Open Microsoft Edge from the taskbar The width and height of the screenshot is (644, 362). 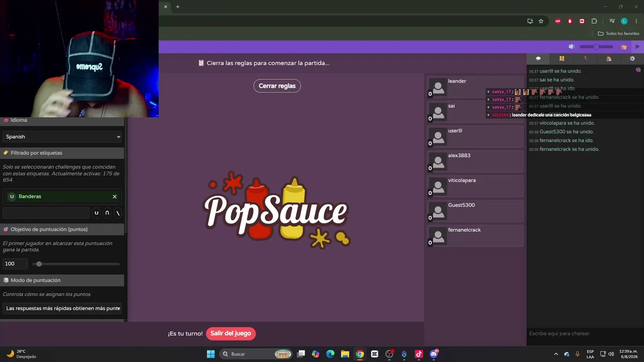point(330,354)
